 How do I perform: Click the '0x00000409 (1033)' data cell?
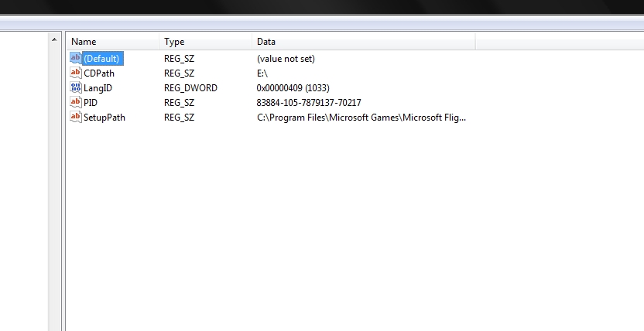pyautogui.click(x=293, y=88)
